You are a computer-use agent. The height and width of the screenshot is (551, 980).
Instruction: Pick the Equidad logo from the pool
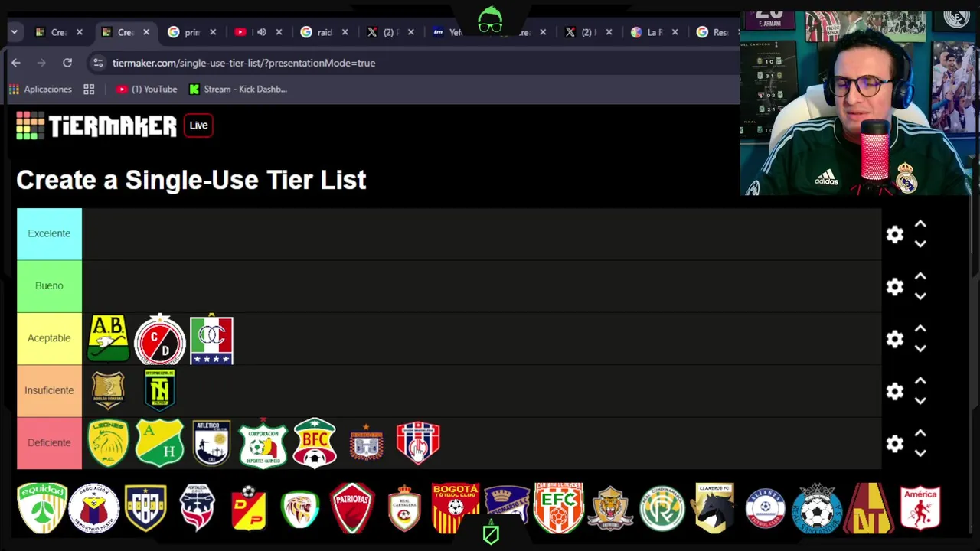(x=42, y=507)
